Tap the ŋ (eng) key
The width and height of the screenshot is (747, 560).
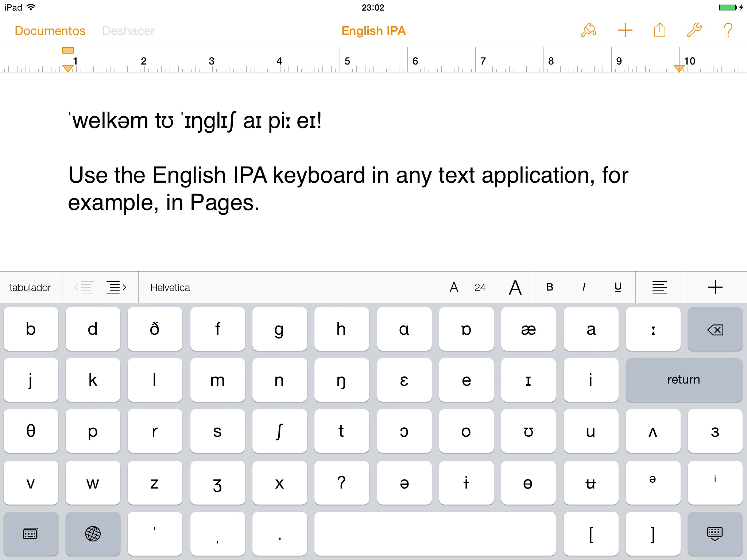[342, 380]
